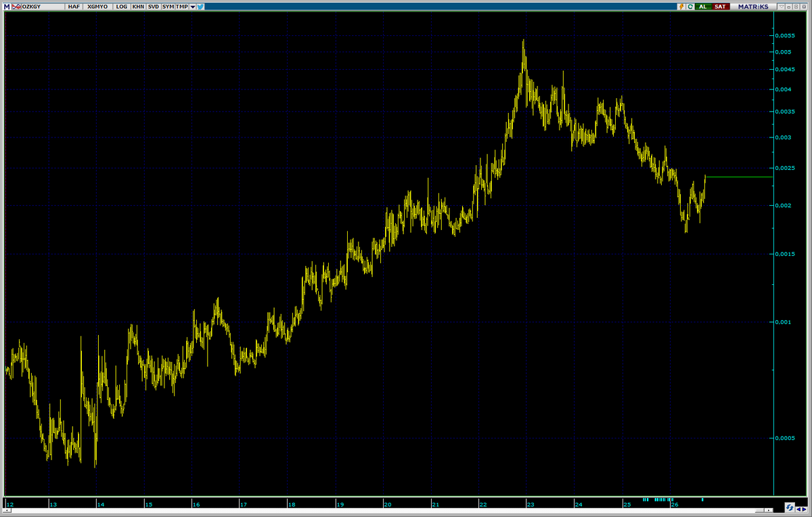Click the 0.0045 price axis label

click(x=786, y=69)
